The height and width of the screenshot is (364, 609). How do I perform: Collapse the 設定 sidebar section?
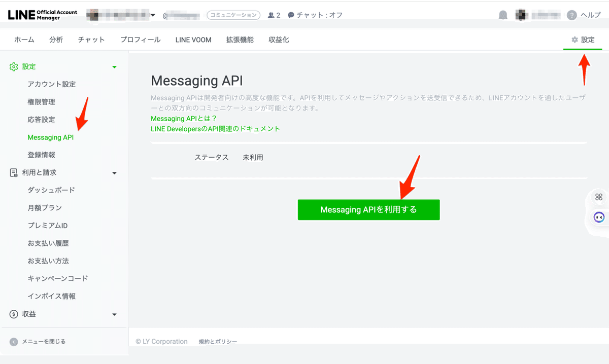pos(114,67)
